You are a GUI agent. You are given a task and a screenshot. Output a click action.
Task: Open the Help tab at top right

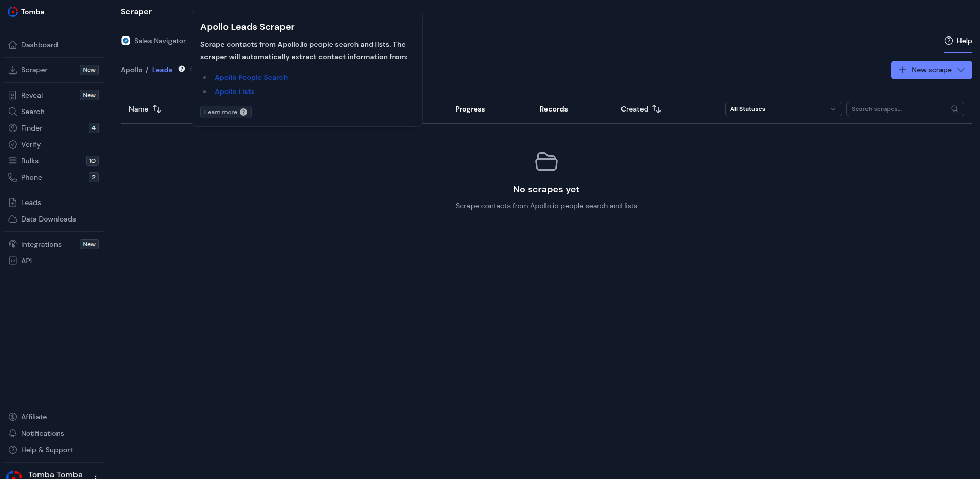[958, 41]
